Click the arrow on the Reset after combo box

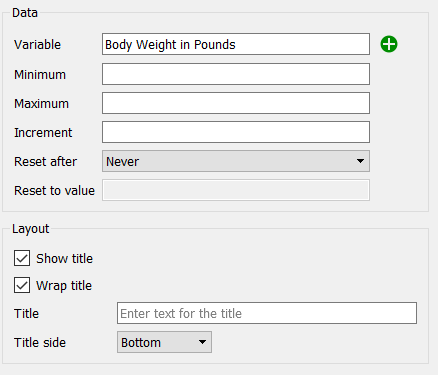[x=360, y=161]
